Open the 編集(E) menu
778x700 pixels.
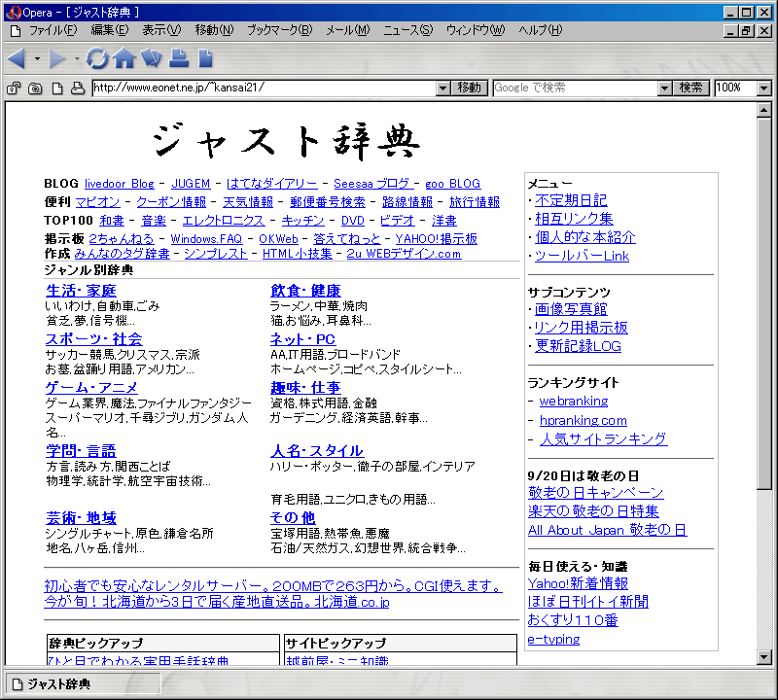(110, 30)
